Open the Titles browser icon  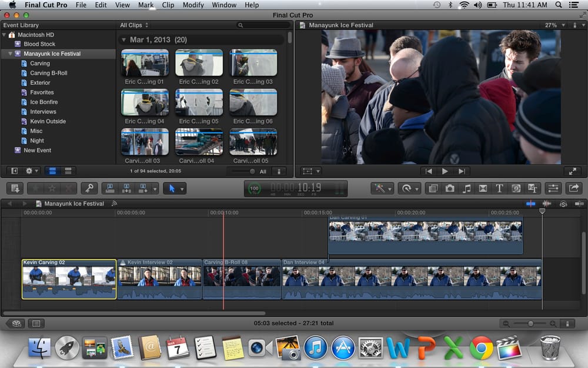pos(499,188)
